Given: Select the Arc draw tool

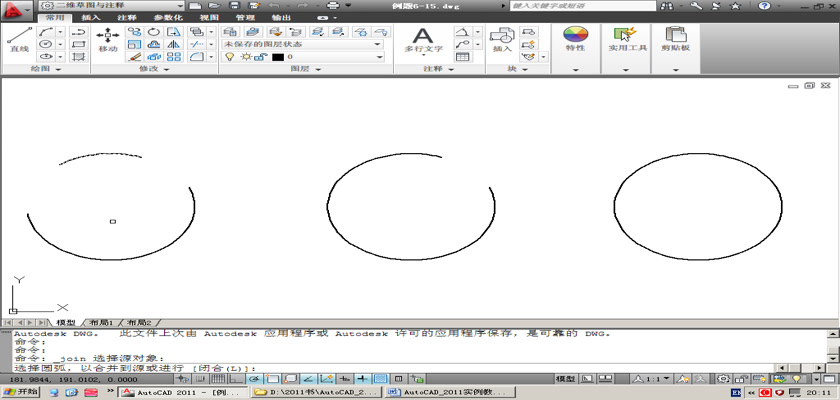Looking at the screenshot, I should click(x=47, y=32).
